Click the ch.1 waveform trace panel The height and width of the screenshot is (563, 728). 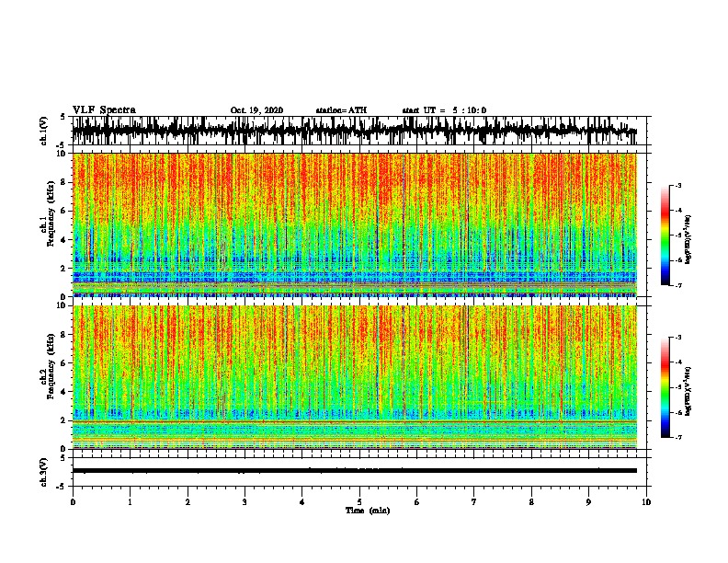pyautogui.click(x=359, y=131)
